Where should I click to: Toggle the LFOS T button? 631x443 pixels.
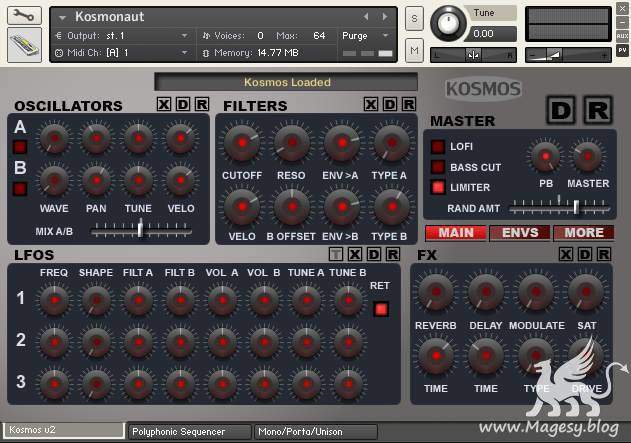coord(336,254)
